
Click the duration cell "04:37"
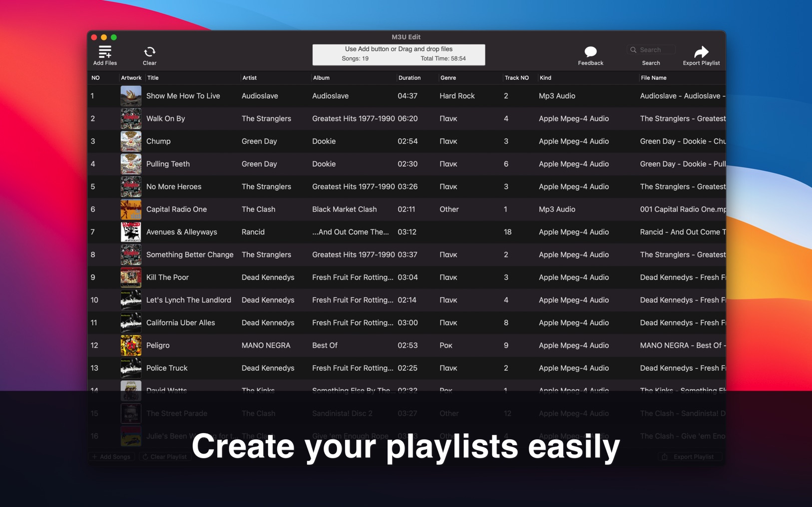[x=407, y=96]
